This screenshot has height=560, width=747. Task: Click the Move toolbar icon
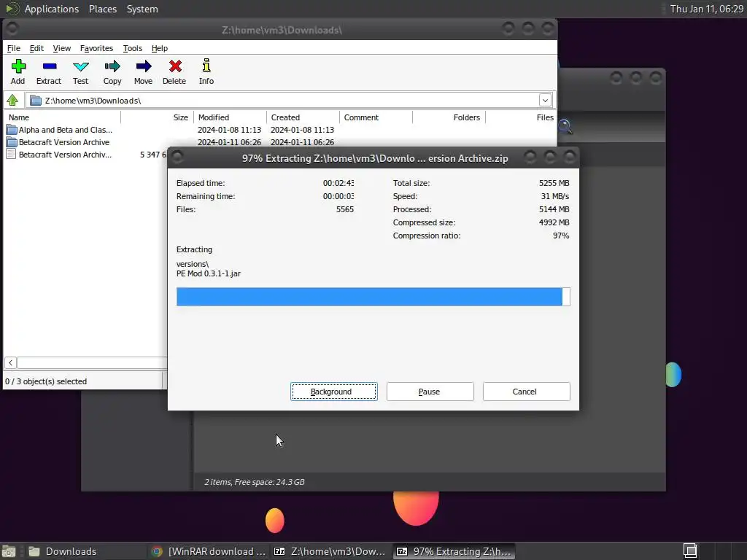[144, 66]
